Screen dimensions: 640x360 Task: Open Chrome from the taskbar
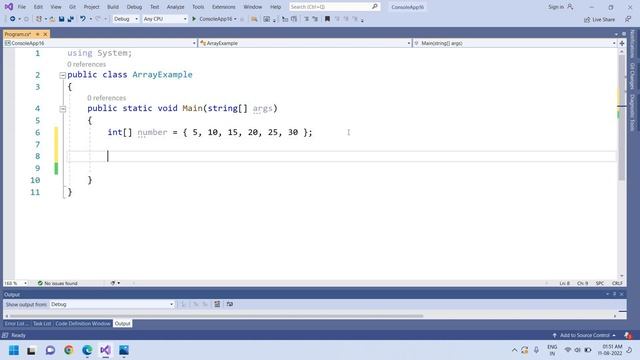(69, 350)
